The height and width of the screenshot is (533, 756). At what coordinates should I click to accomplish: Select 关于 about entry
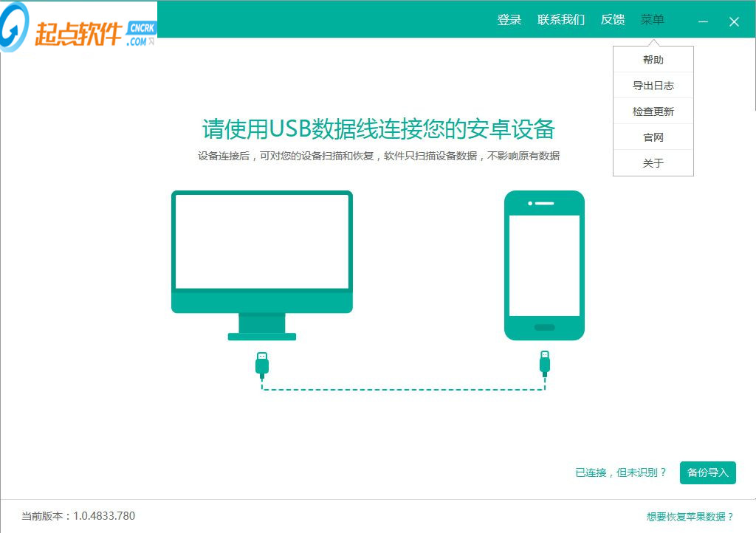point(653,163)
